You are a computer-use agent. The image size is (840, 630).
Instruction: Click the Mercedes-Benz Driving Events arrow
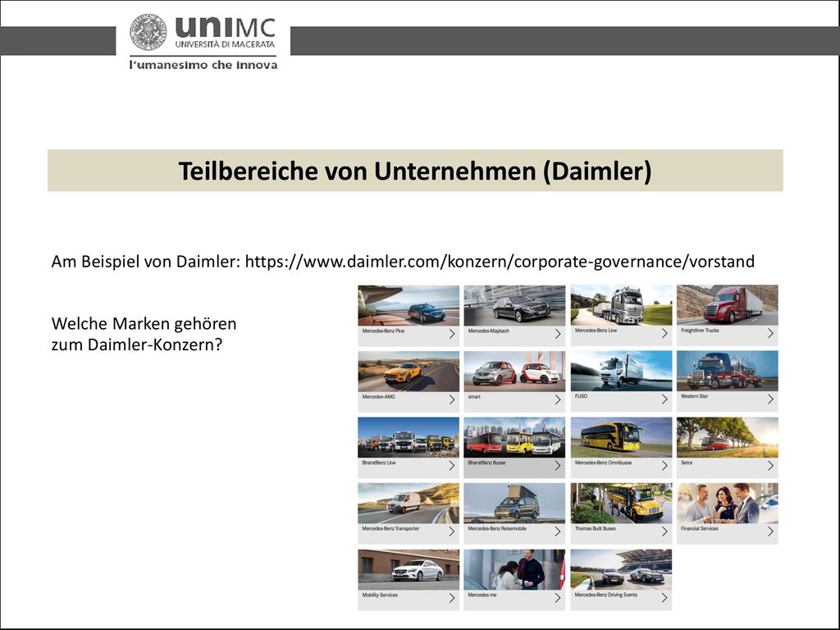[664, 598]
